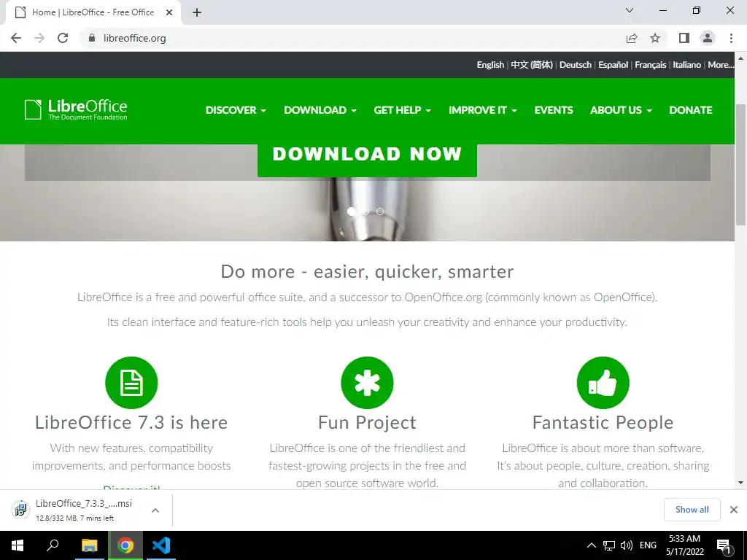This screenshot has height=560, width=747.
Task: Click the Fun Project heading
Action: point(368,423)
